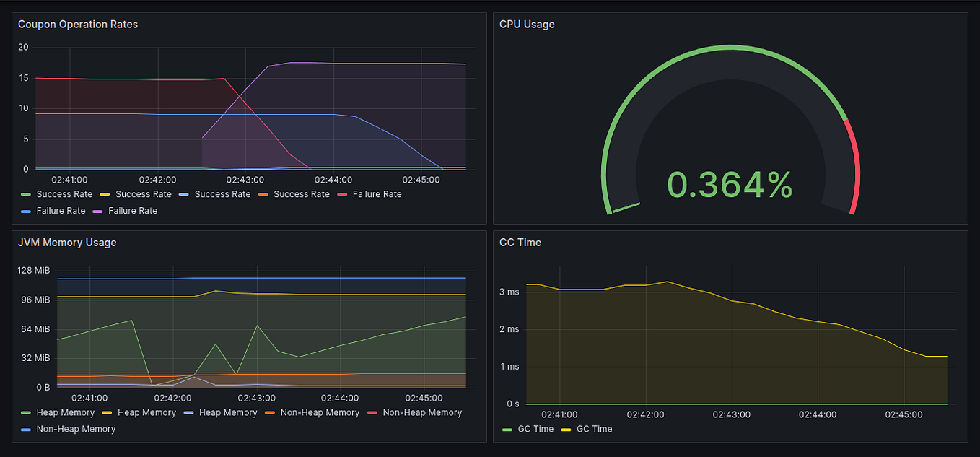Open the JVM Memory Usage panel title menu
Image resolution: width=980 pixels, height=457 pixels.
[67, 243]
